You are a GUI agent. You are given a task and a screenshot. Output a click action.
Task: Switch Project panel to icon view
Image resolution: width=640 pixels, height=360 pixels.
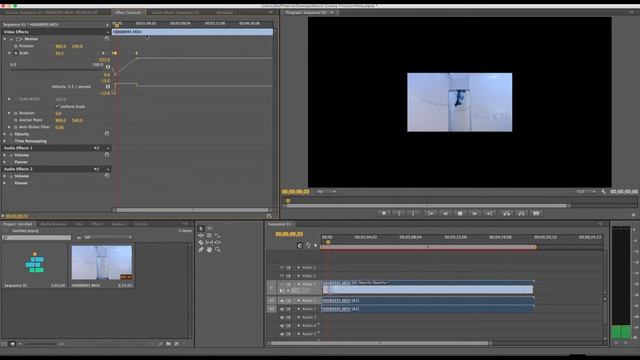(12, 344)
